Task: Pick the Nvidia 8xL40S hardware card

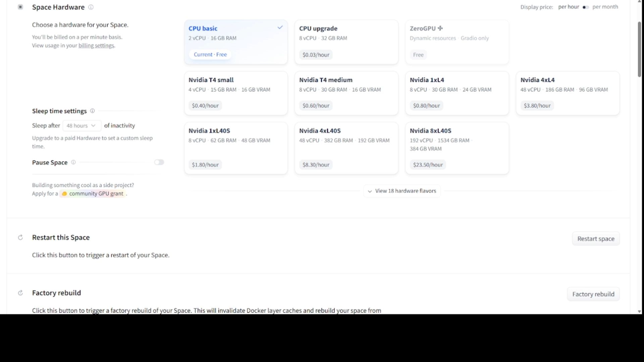Action: 457,148
